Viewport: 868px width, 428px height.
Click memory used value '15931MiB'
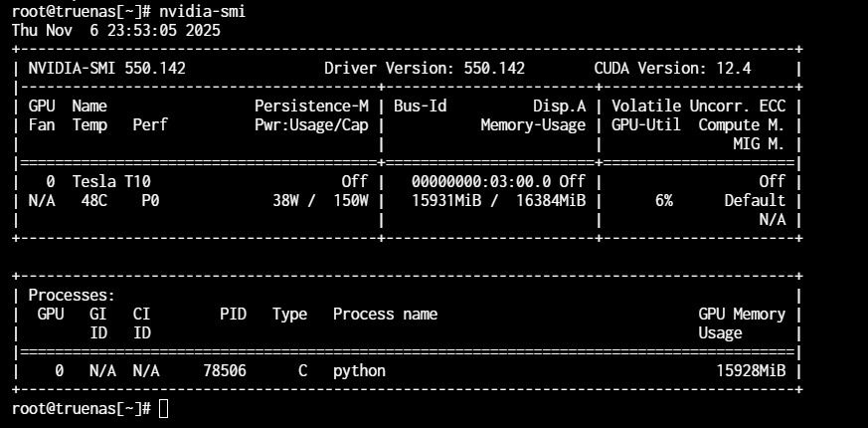point(446,201)
